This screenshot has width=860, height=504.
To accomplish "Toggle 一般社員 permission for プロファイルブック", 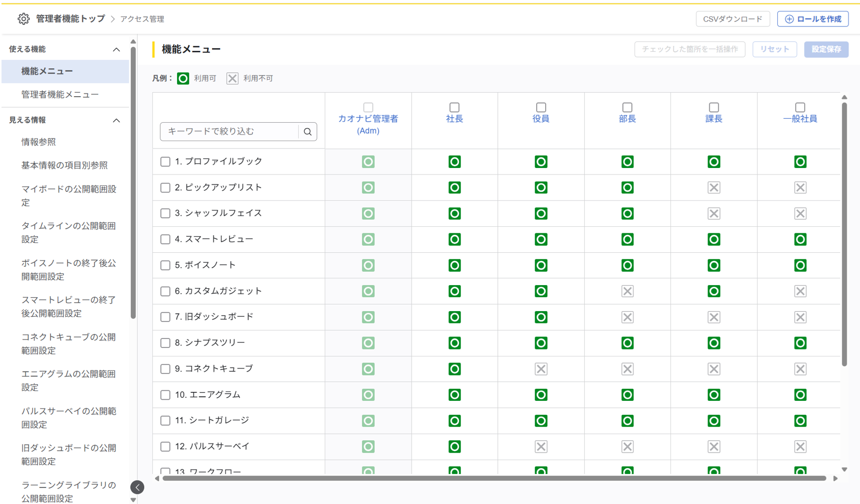I will [x=800, y=162].
